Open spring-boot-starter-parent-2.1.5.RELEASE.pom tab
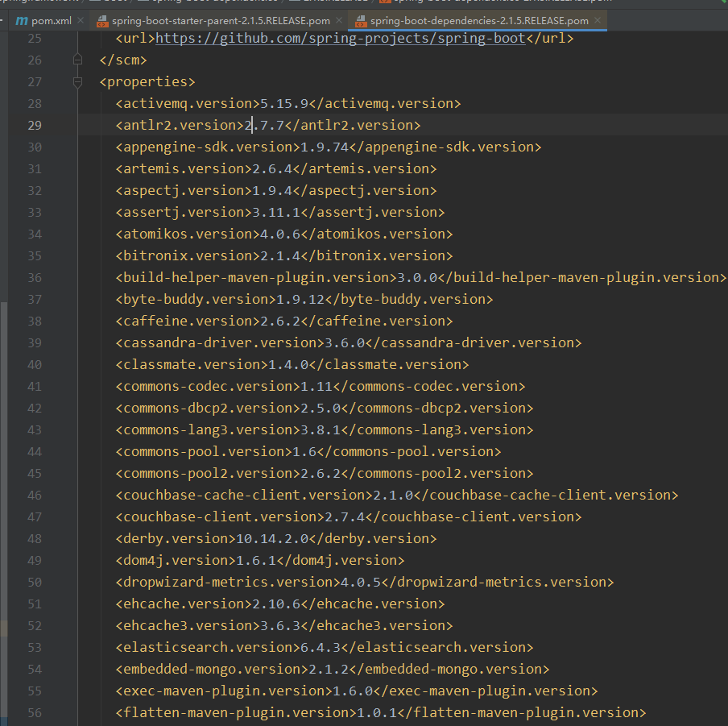 coord(221,21)
